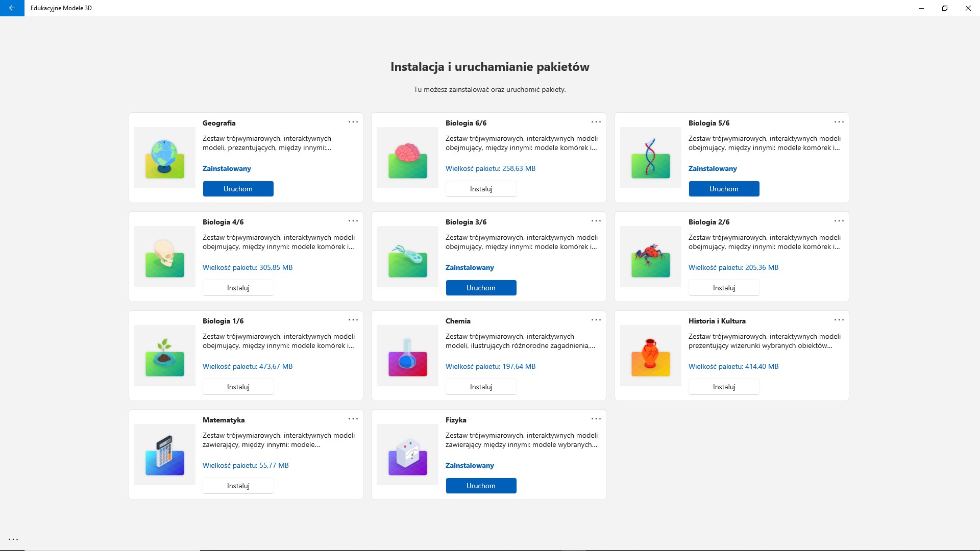Open the three-dot menu for Biologia 3/6
This screenshot has width=980, height=551.
click(x=596, y=221)
